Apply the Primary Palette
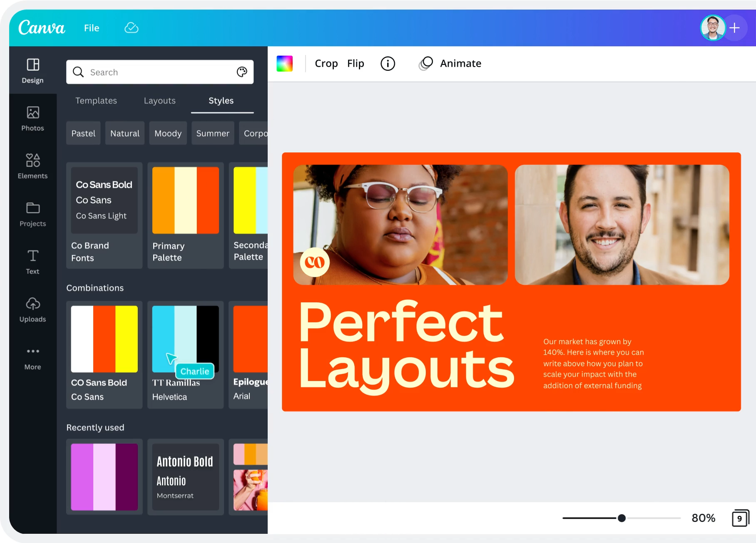Viewport: 756px width, 543px height. [x=185, y=216]
